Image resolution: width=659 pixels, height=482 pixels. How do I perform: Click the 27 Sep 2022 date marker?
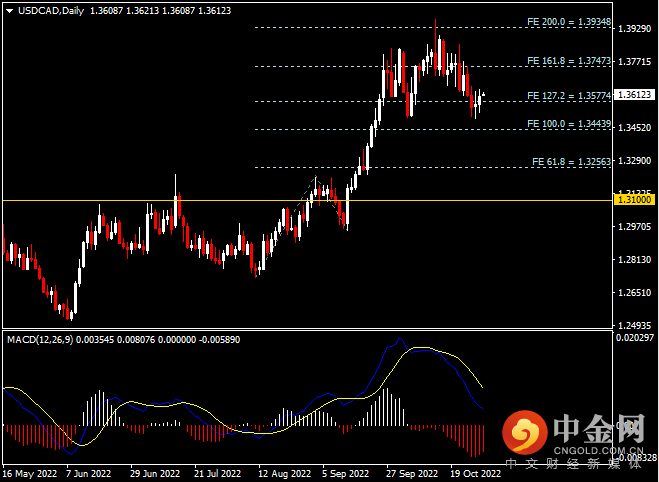coord(412,474)
